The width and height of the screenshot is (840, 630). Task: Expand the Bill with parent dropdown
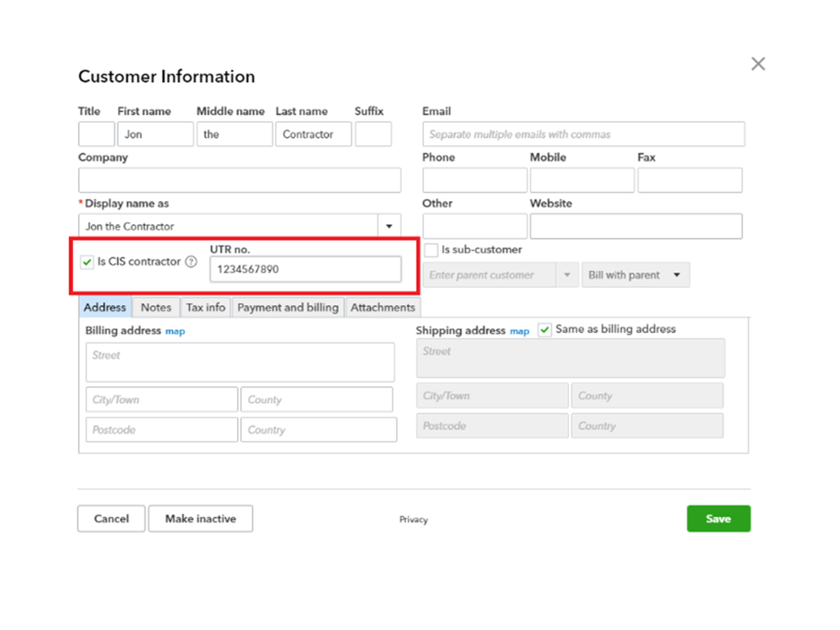pyautogui.click(x=677, y=275)
